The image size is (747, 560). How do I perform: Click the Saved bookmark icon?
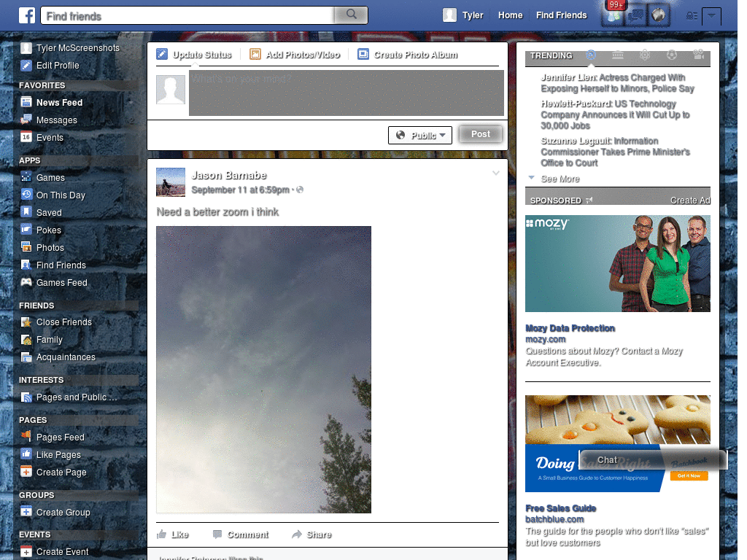pyautogui.click(x=26, y=212)
